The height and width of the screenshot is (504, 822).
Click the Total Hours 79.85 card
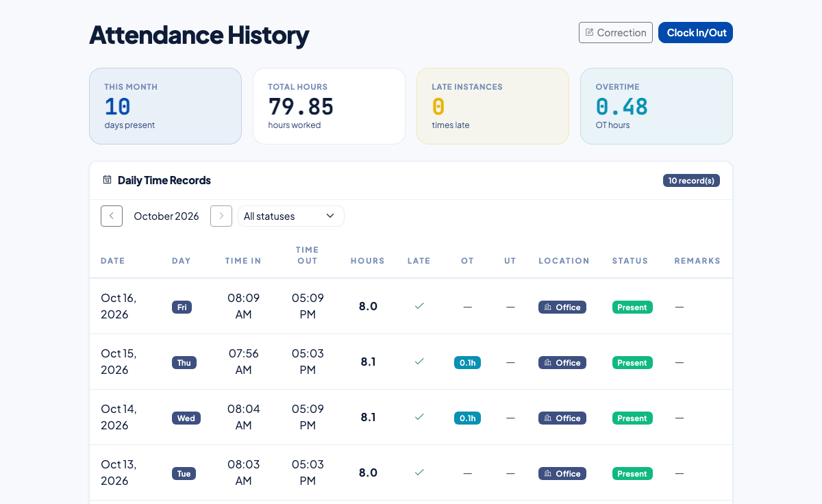(329, 106)
